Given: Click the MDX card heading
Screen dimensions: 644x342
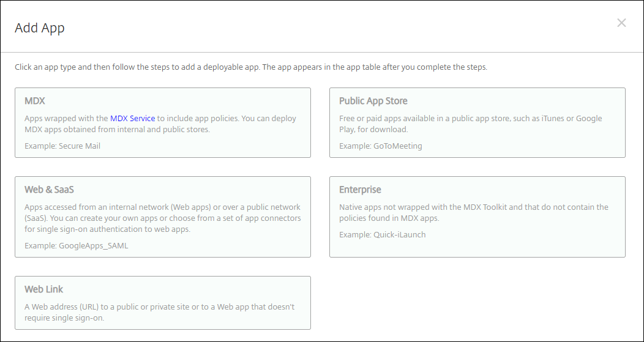Looking at the screenshot, I should click(35, 101).
